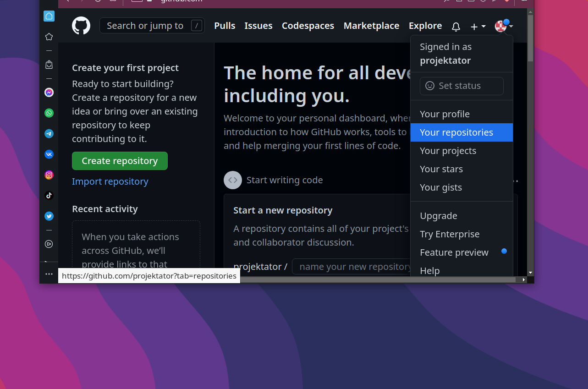Click the projektator username in menu header
The height and width of the screenshot is (389, 588).
coord(445,60)
